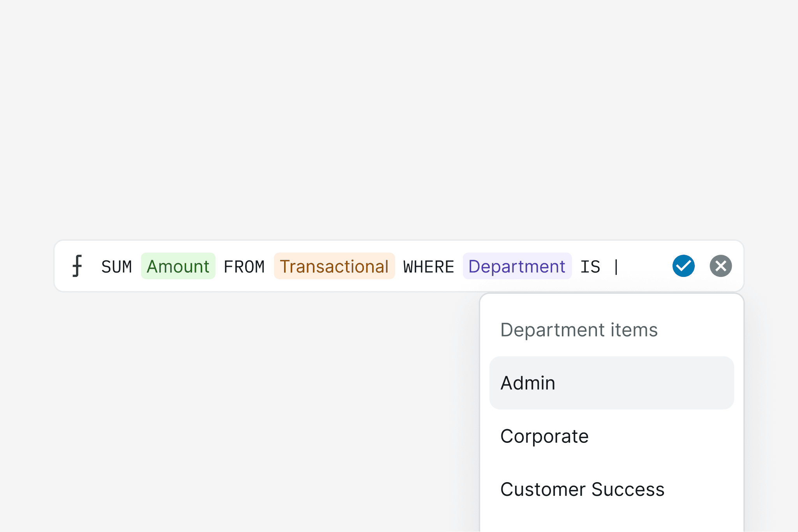Select the WHERE keyword in the formula
Image resolution: width=798 pixels, height=532 pixels.
click(x=429, y=267)
